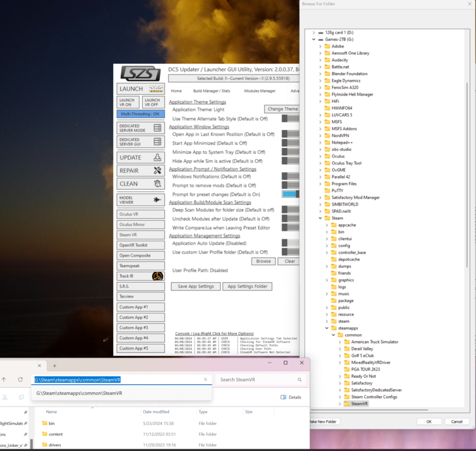Confirm folder selection with OK button

tap(429, 422)
